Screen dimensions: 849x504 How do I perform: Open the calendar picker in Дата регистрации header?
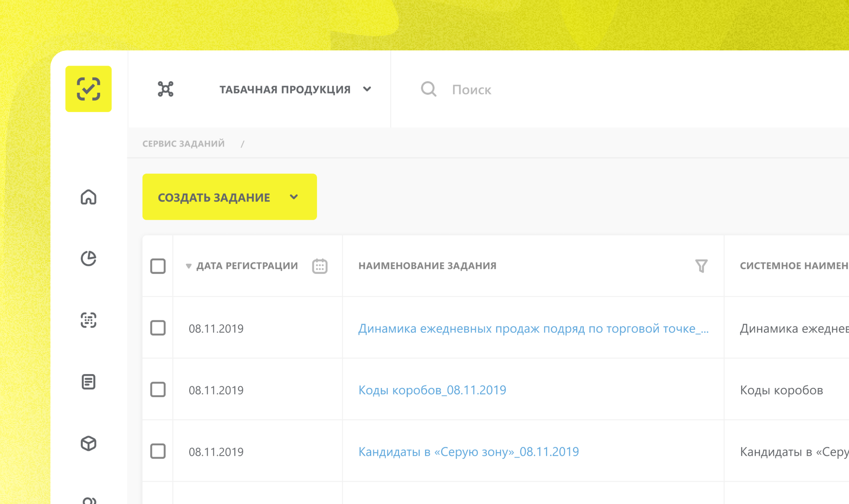coord(320,266)
